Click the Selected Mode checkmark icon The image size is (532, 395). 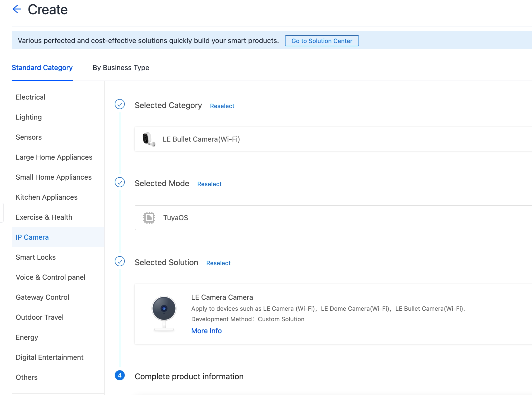(x=119, y=183)
